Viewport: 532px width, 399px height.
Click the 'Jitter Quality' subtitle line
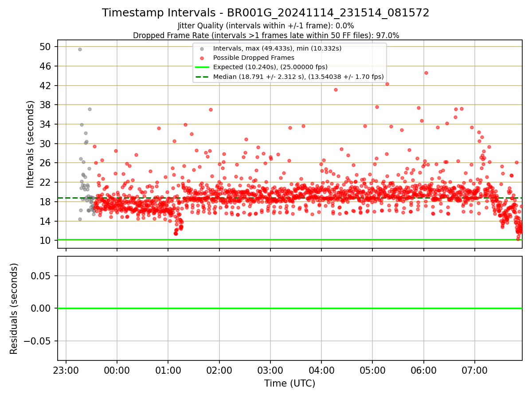click(266, 26)
